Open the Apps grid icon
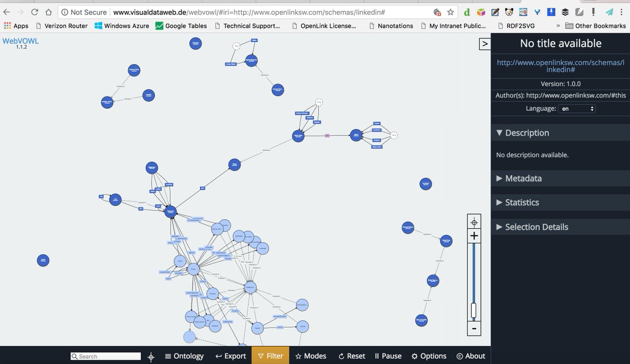The width and height of the screenshot is (630, 364). [x=7, y=25]
